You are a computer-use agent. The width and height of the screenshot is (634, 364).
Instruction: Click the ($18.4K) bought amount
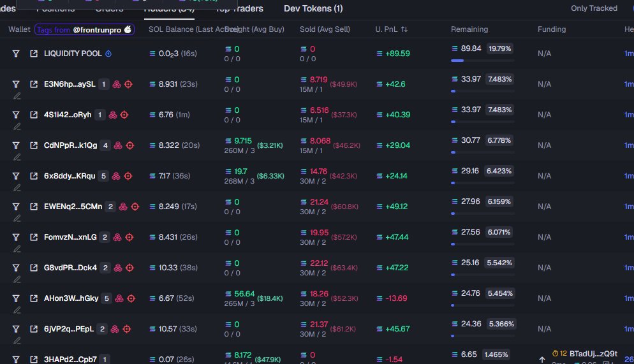[270, 298]
